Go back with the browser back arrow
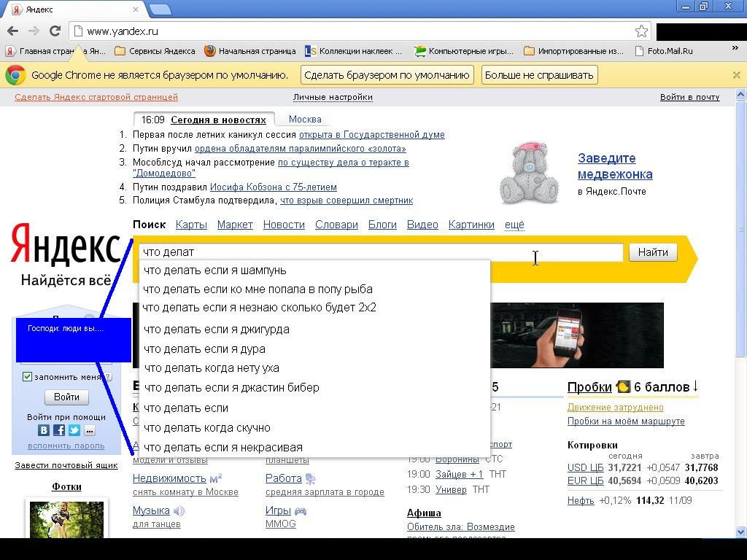The width and height of the screenshot is (747, 560). [13, 31]
